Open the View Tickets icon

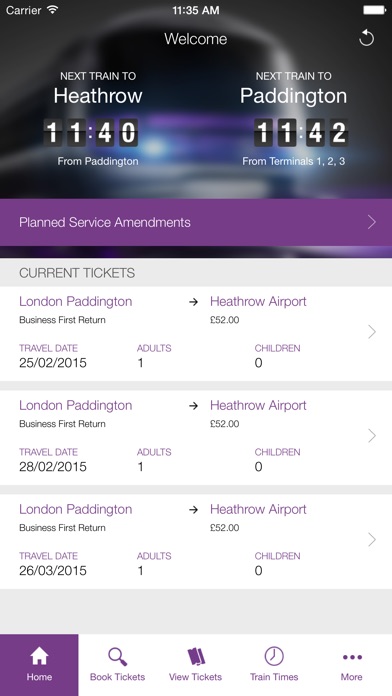tap(196, 656)
